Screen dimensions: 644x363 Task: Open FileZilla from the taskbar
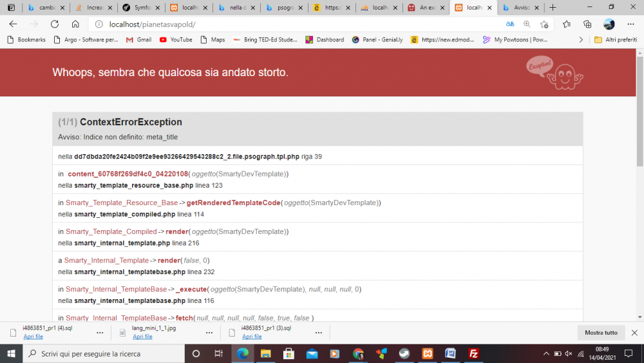point(473,353)
